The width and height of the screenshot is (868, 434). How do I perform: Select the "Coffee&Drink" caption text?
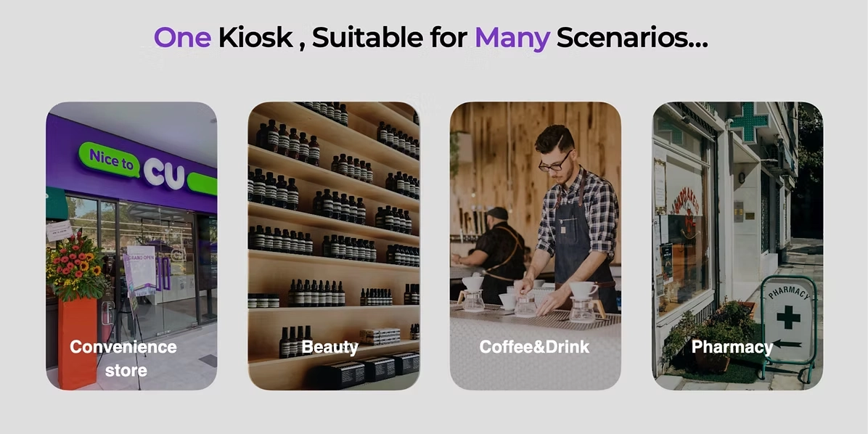click(x=534, y=347)
